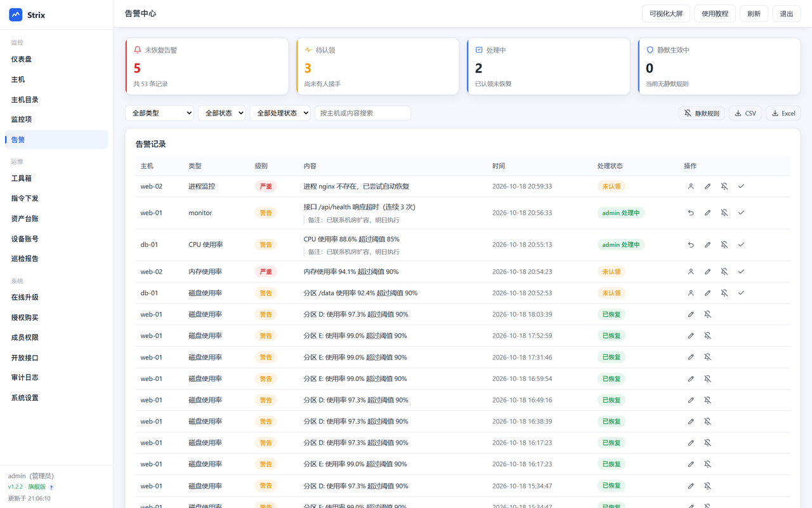Select 监控项 in the sidebar
812x508 pixels.
tap(56, 119)
